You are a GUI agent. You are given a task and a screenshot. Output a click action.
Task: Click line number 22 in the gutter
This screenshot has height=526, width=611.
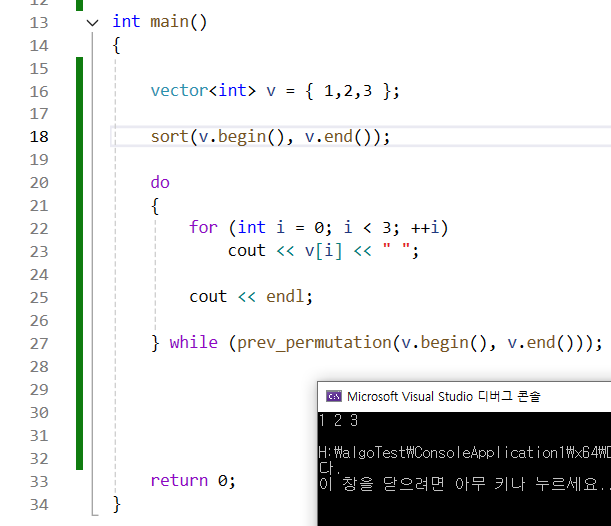[39, 229]
